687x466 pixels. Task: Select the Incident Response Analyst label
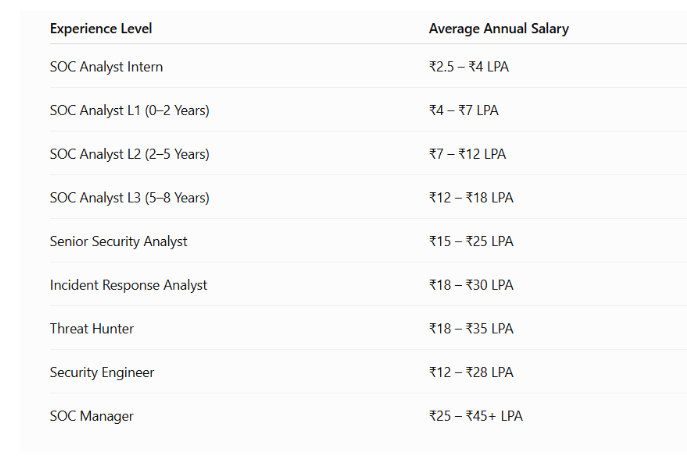(x=128, y=285)
